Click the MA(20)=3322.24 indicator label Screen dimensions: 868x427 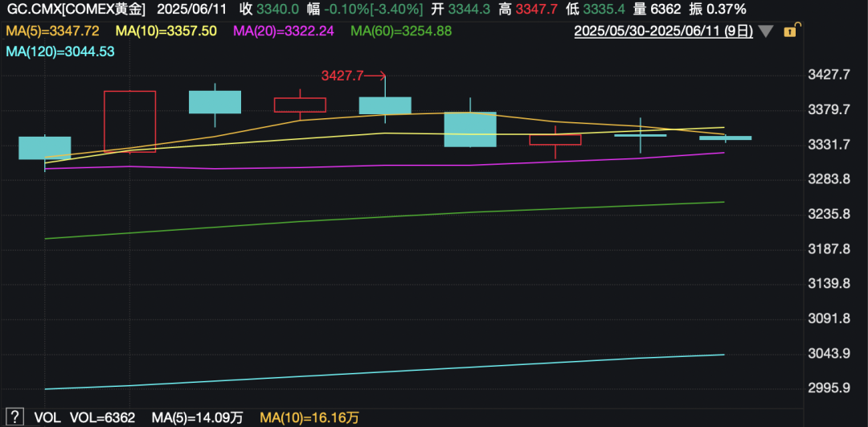(283, 31)
